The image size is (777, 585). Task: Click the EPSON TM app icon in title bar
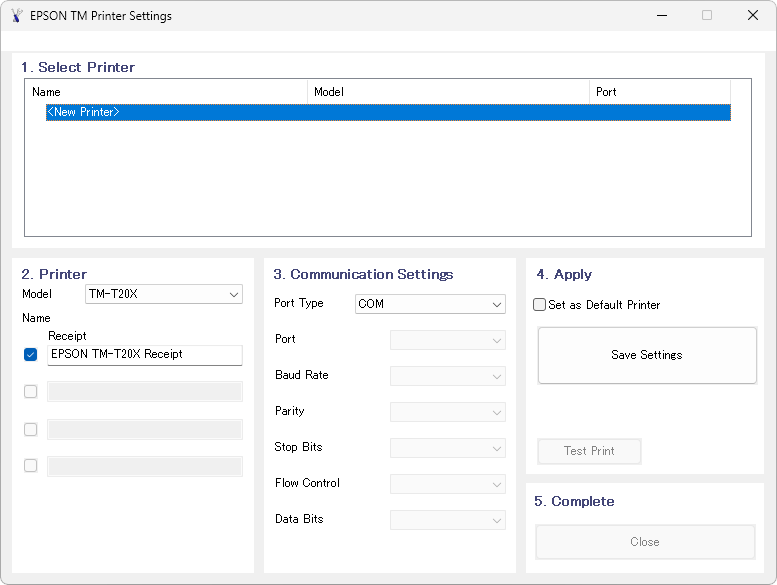click(16, 16)
